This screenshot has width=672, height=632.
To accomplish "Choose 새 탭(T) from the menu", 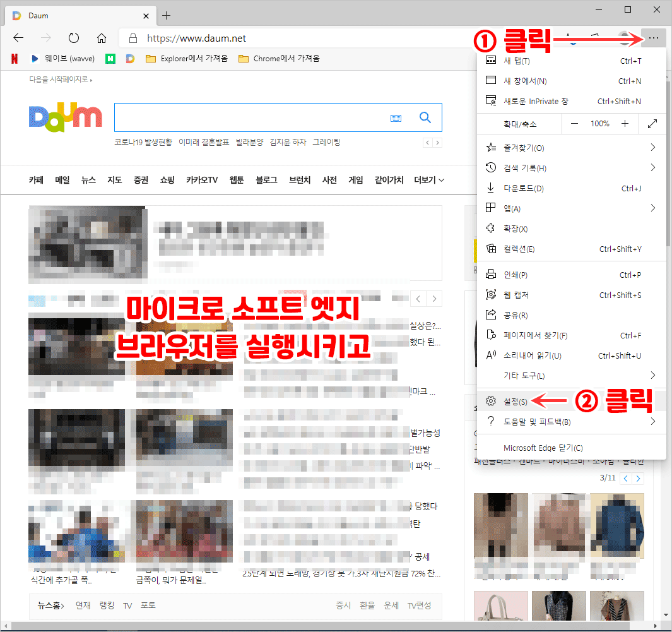I will pos(571,61).
